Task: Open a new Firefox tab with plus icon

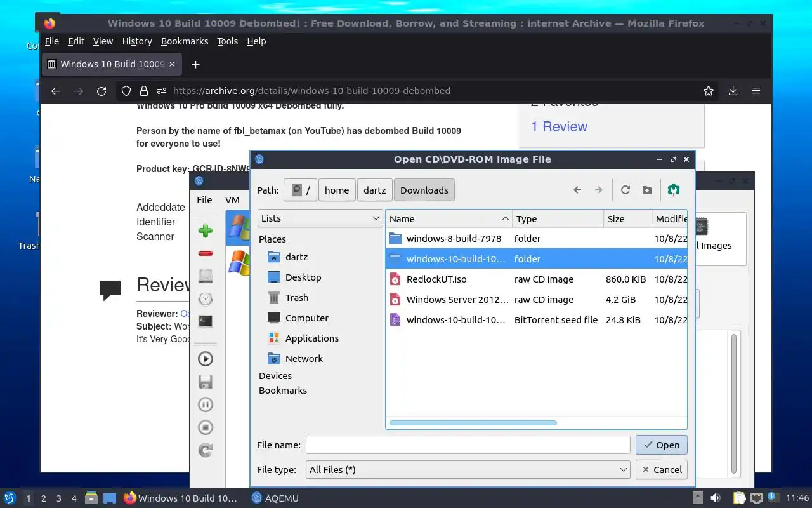Action: click(196, 64)
